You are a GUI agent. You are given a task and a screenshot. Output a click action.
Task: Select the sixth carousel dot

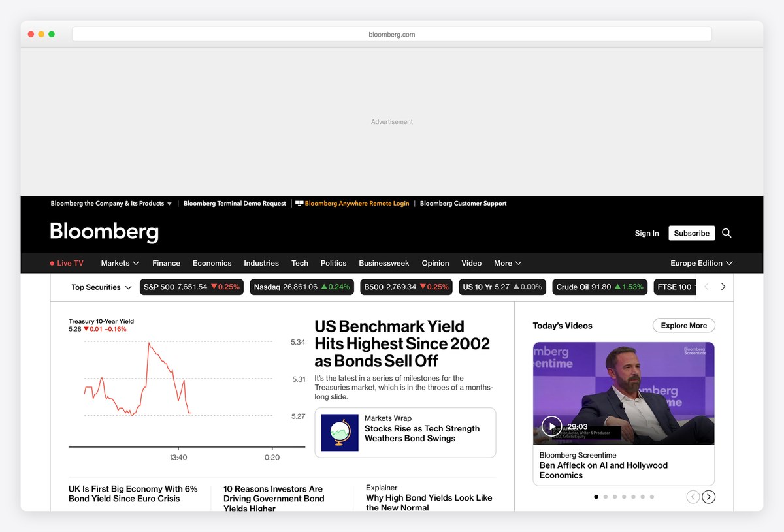pyautogui.click(x=642, y=497)
